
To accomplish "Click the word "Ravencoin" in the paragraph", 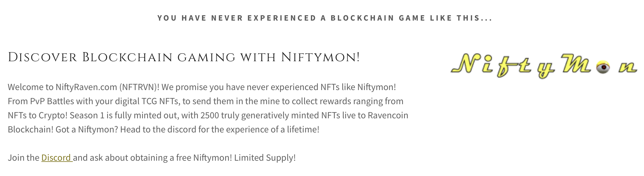I will pos(388,115).
